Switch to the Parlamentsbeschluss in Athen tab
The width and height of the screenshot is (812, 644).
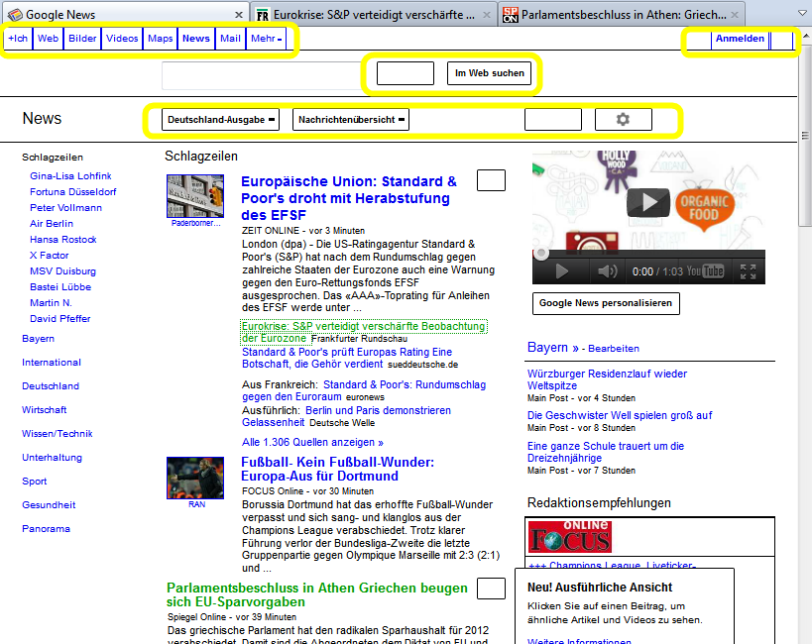coord(622,15)
